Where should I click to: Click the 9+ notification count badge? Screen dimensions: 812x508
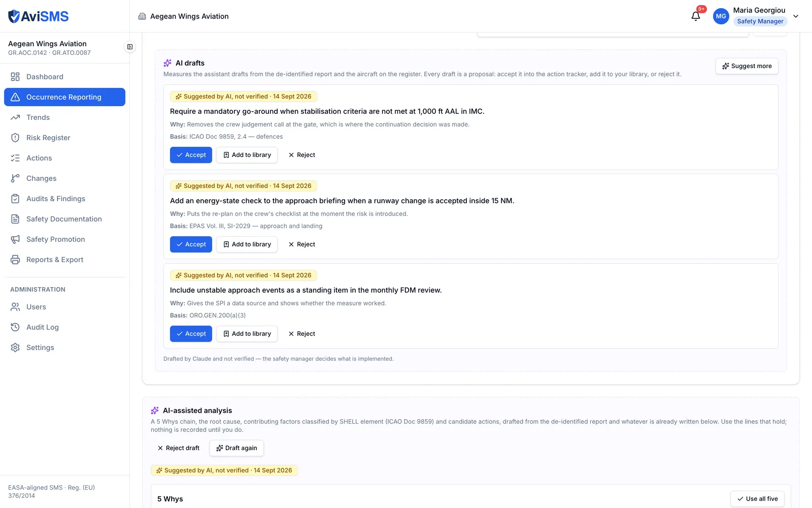coord(701,9)
